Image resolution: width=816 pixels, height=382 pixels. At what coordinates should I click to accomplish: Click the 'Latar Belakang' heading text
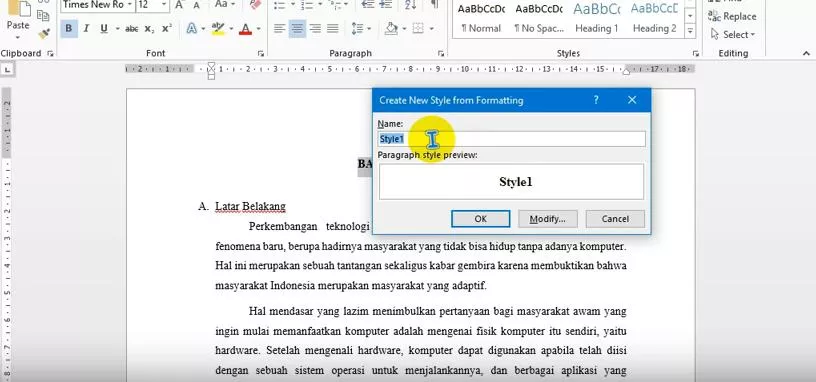pos(250,207)
